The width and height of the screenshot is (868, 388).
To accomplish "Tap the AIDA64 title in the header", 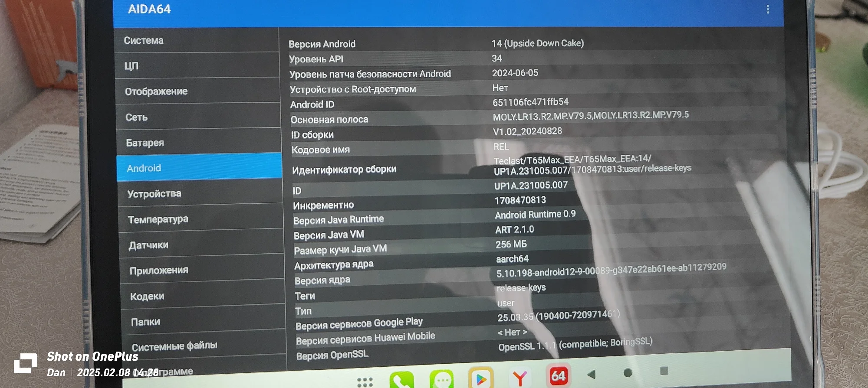I will pos(149,9).
